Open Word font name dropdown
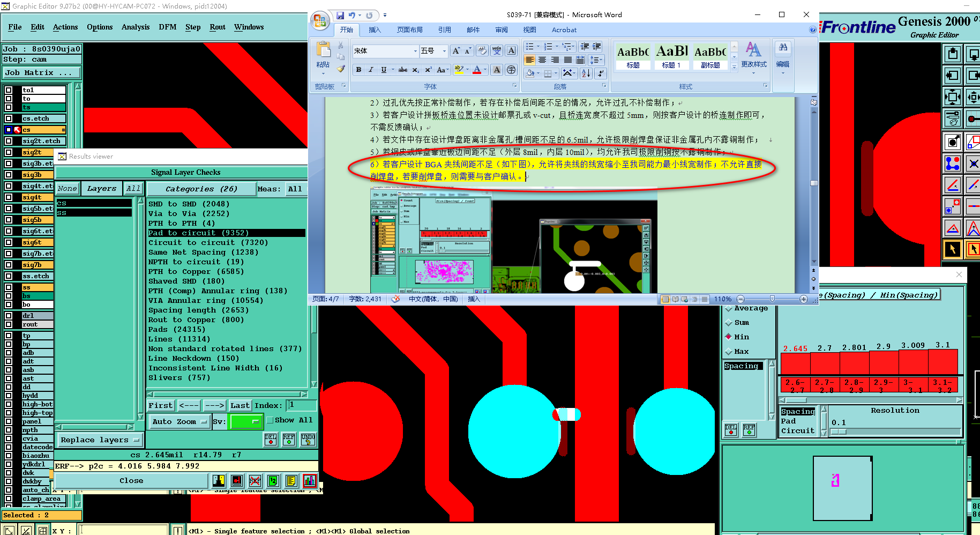 tap(415, 51)
